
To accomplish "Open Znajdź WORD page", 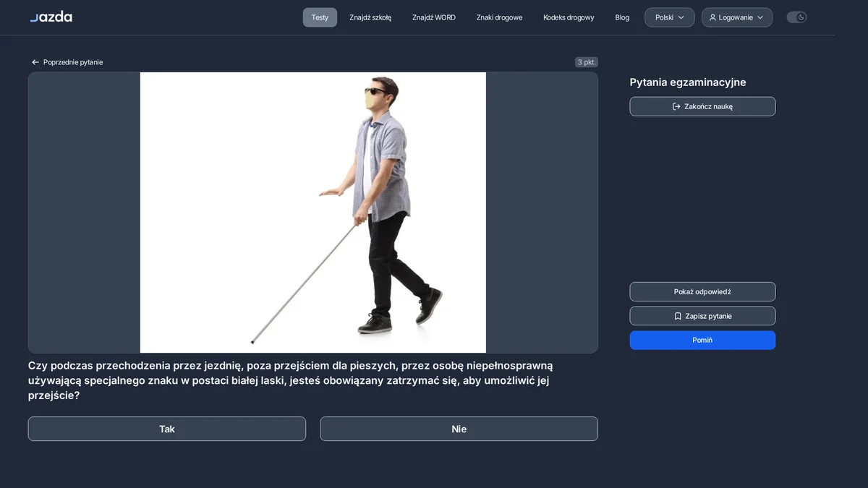I will pos(434,17).
